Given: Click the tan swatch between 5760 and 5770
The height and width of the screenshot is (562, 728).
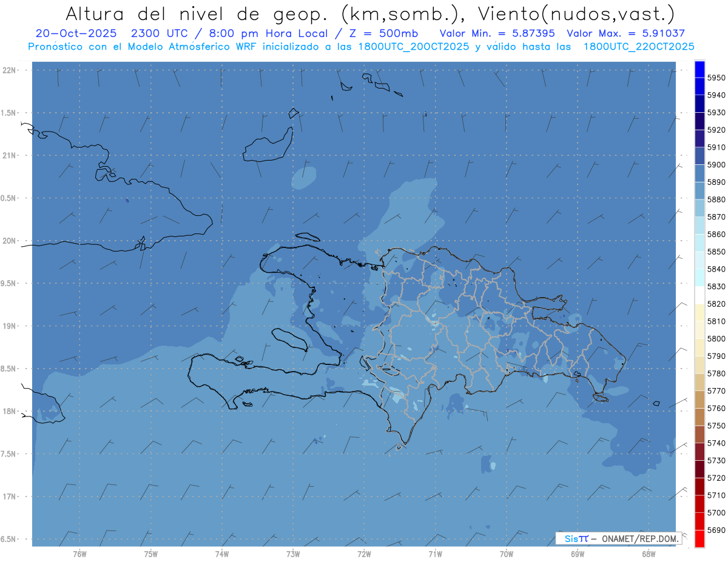Looking at the screenshot, I should coord(699,400).
